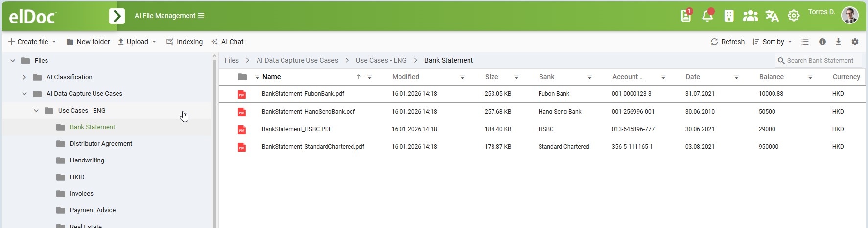Select the Bank Statement folder in tree
868x228 pixels.
[x=92, y=127]
